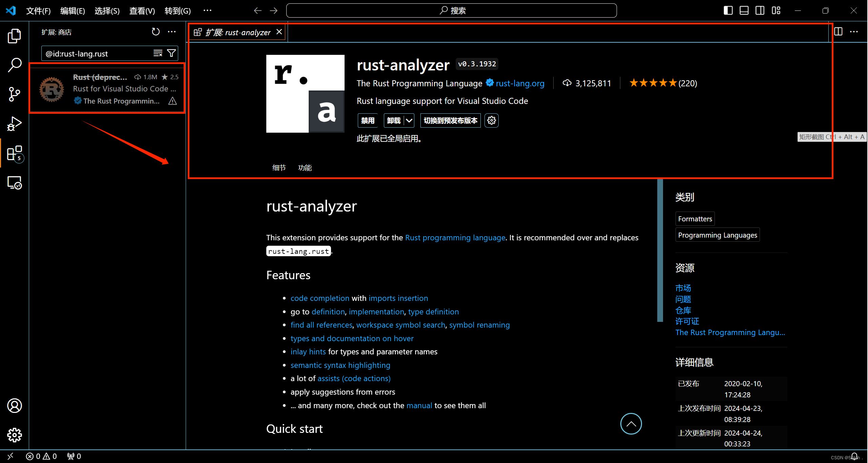
Task: Open the code completion link
Action: click(320, 298)
